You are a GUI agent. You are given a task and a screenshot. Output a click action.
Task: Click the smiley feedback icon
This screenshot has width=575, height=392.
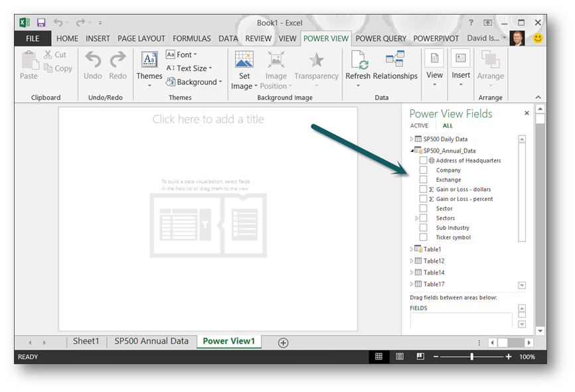538,38
